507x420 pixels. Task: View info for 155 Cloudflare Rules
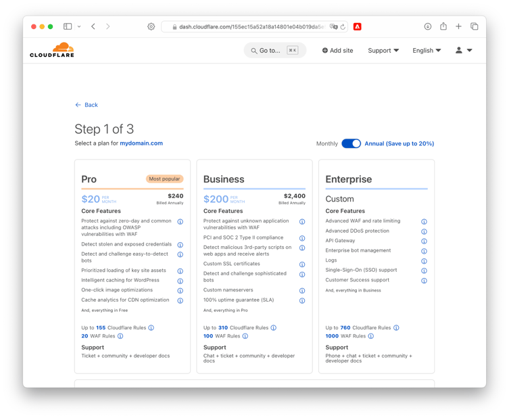click(151, 328)
